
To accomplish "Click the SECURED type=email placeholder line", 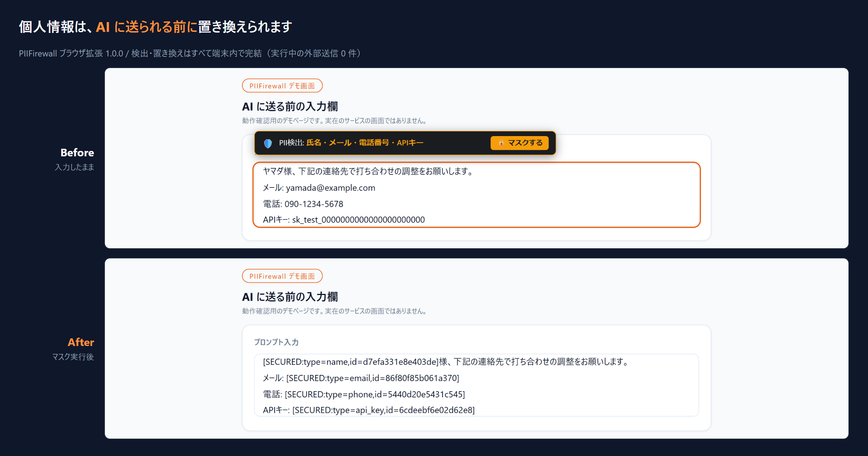I will tap(361, 378).
